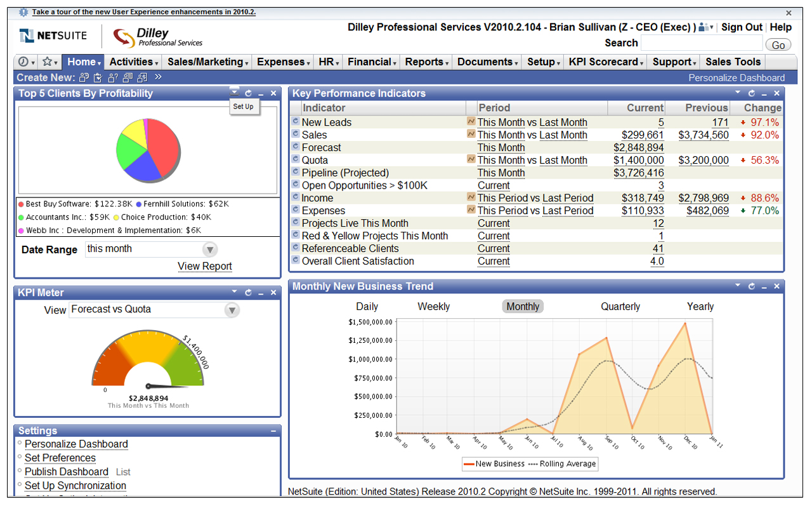Open the Publish Dashboard link
The width and height of the screenshot is (812, 508).
point(67,472)
